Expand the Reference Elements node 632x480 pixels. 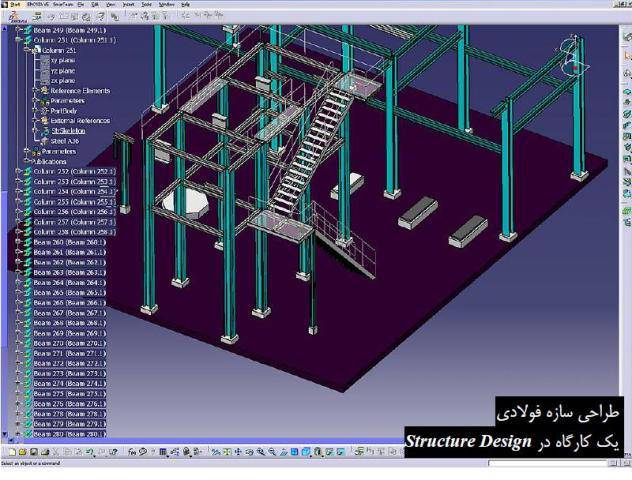point(35,91)
